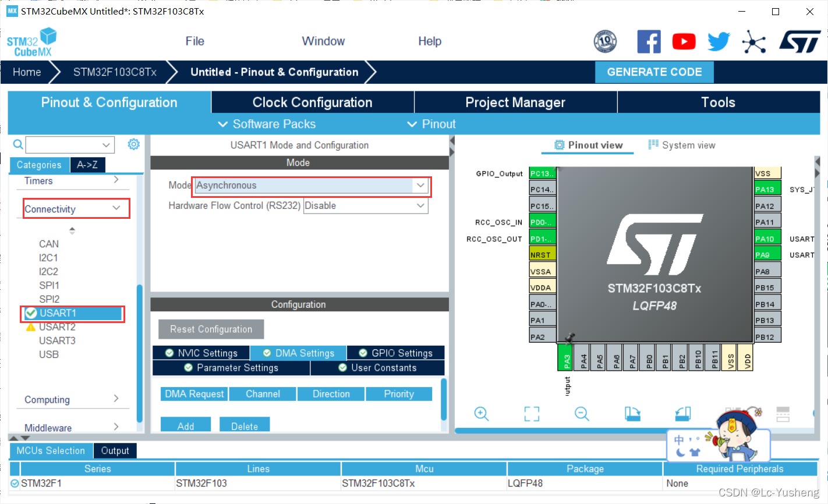The image size is (828, 504).
Task: Open STM32CubeMX Facebook page icon
Action: (x=649, y=41)
